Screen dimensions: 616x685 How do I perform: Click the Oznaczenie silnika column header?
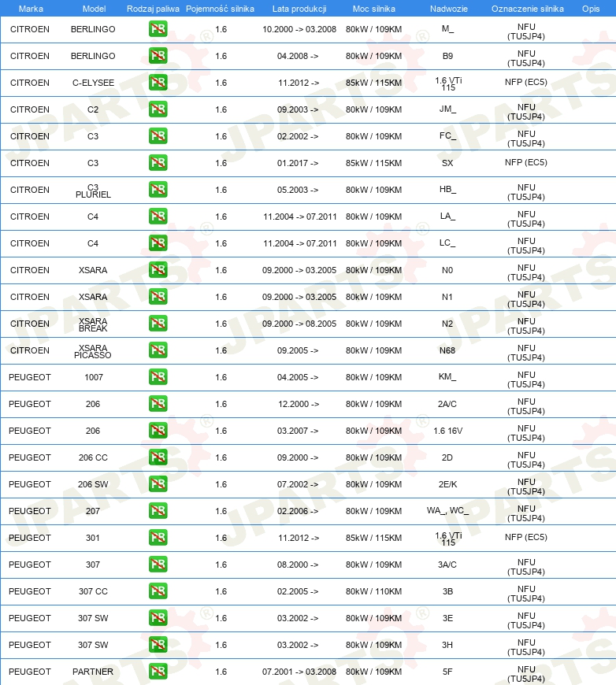tap(527, 9)
